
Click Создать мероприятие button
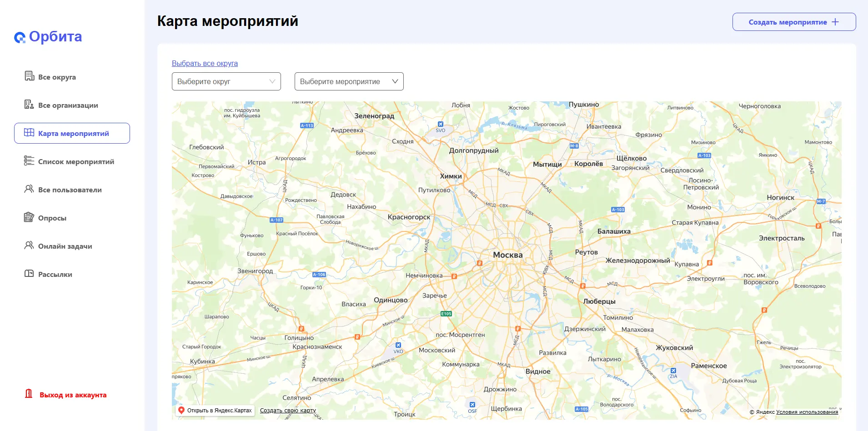tap(794, 22)
